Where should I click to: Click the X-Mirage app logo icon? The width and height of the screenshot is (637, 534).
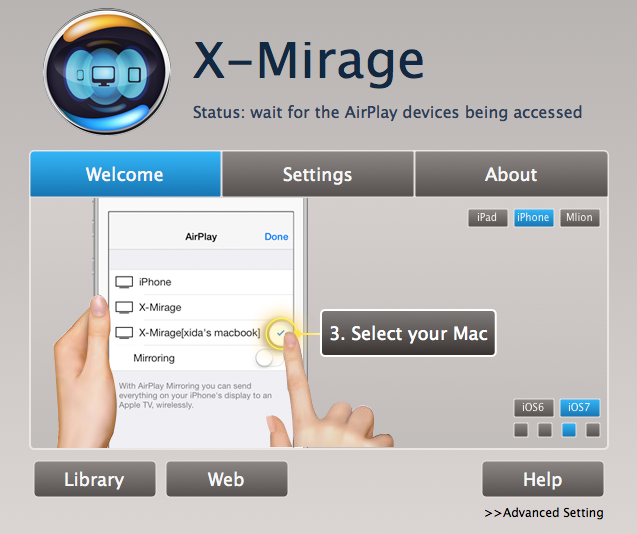[107, 72]
